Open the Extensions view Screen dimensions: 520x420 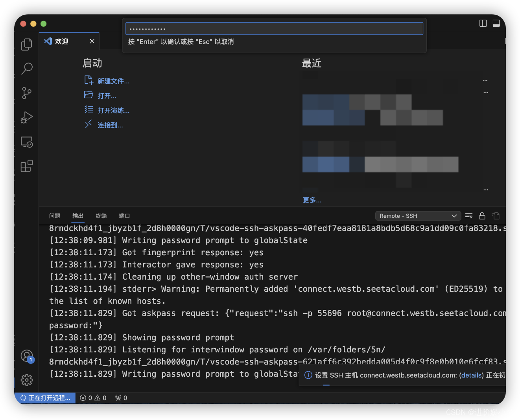coord(26,166)
